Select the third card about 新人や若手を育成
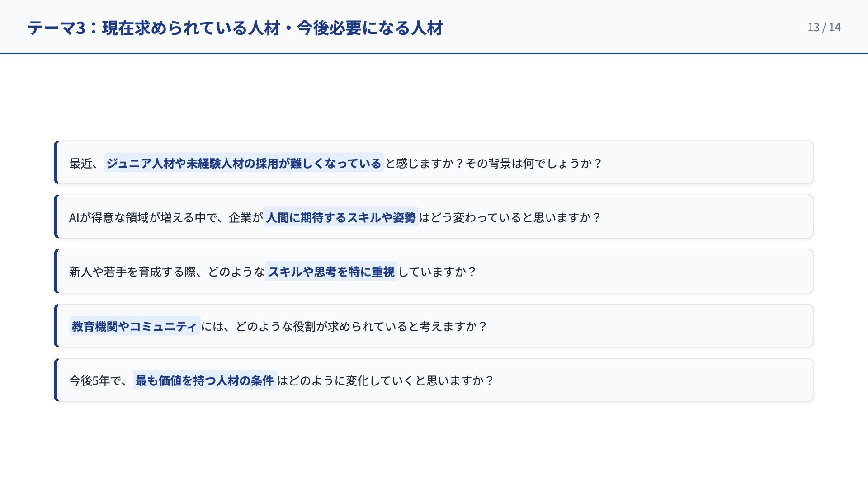The height and width of the screenshot is (488, 868). 434,271
